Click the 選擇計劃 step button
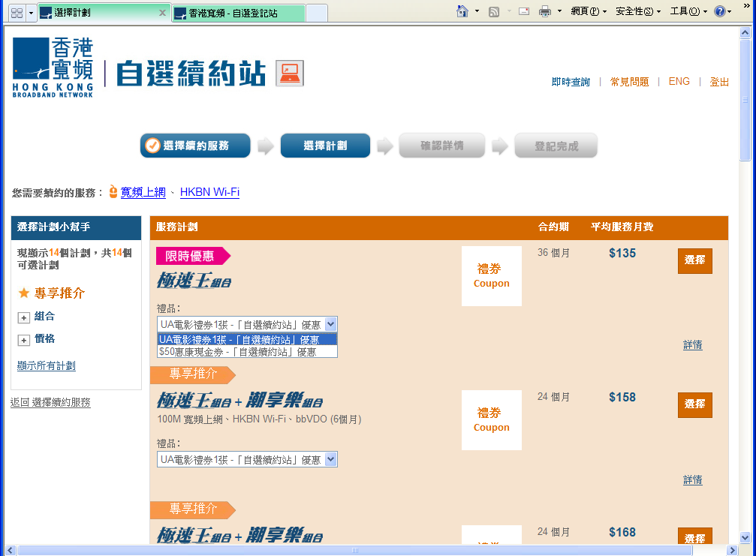Screen dimensions: 756x556 tap(325, 146)
